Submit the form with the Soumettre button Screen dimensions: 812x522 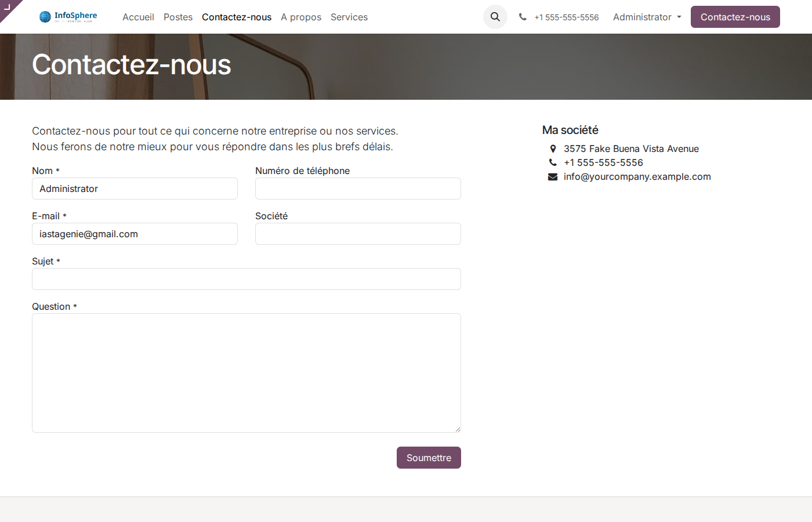[x=429, y=458]
